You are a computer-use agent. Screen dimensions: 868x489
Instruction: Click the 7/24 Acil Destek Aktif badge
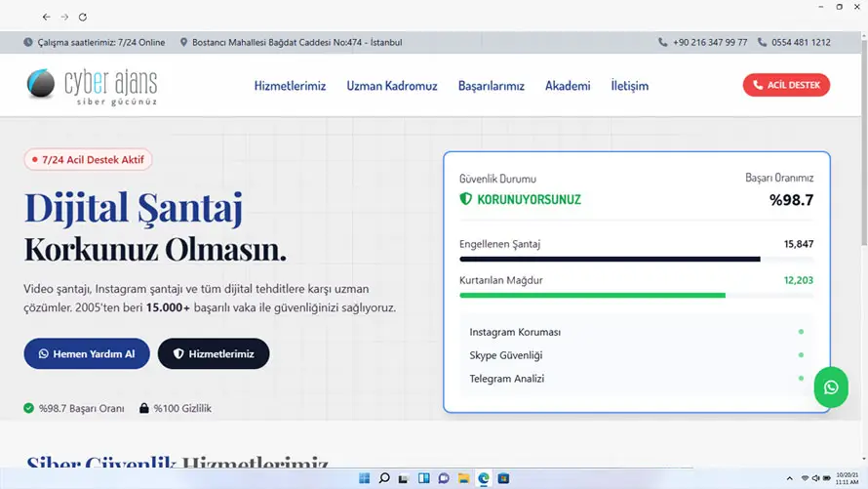88,159
